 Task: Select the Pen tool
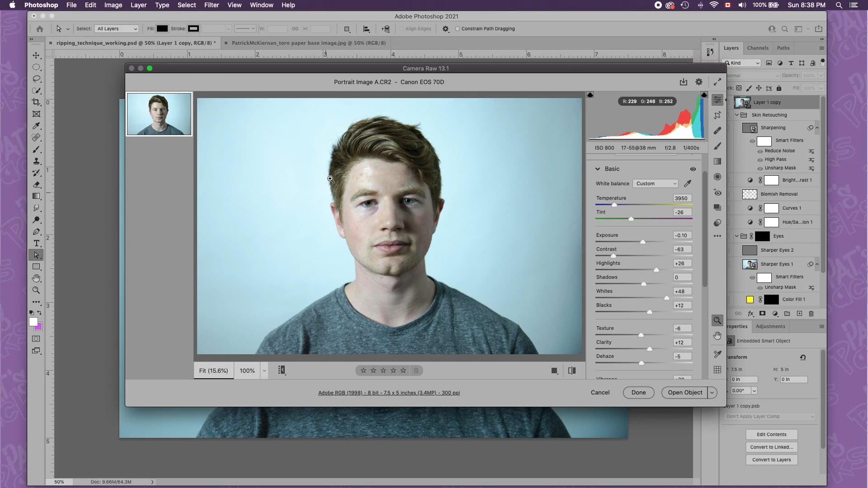(36, 231)
